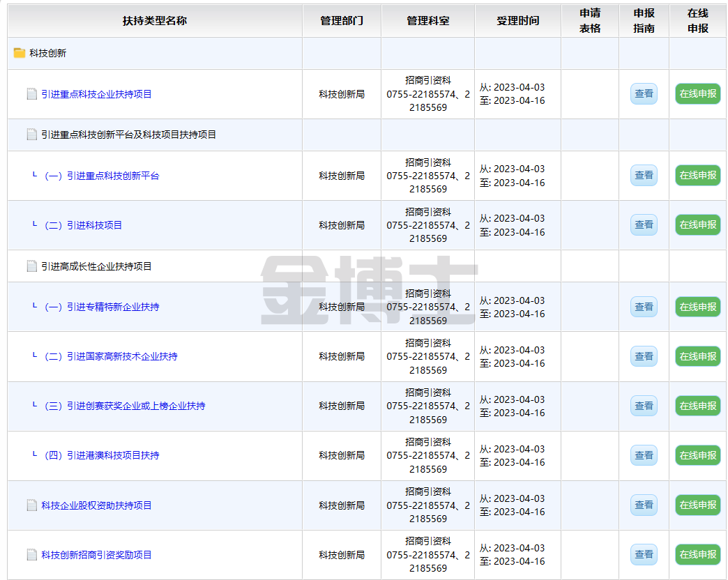Open the 引进重点科技企业扶持项目 link
The width and height of the screenshot is (728, 580).
pyautogui.click(x=96, y=94)
